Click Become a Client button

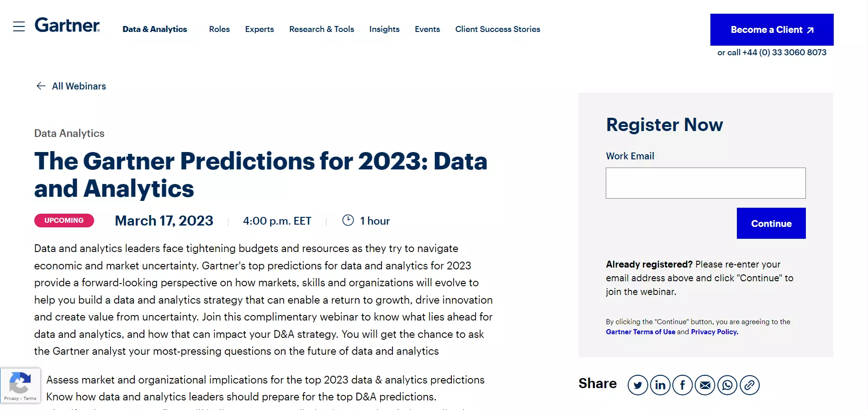[x=772, y=30]
